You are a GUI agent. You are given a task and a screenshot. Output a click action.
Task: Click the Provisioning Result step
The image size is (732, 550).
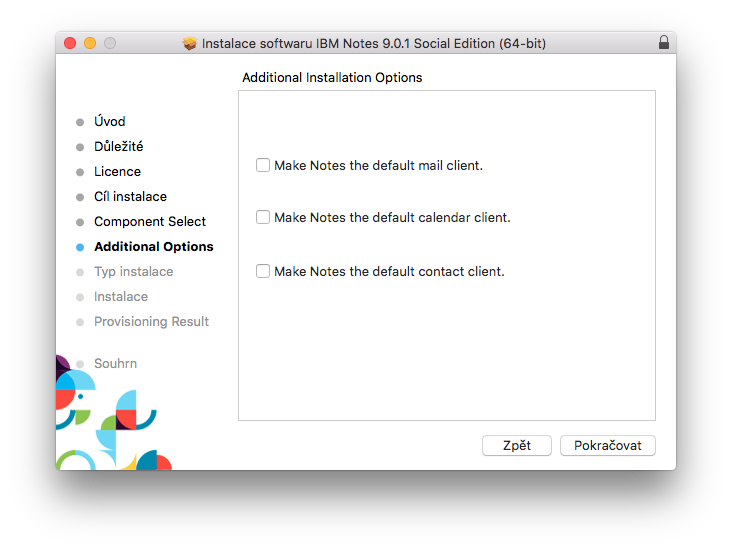(151, 322)
